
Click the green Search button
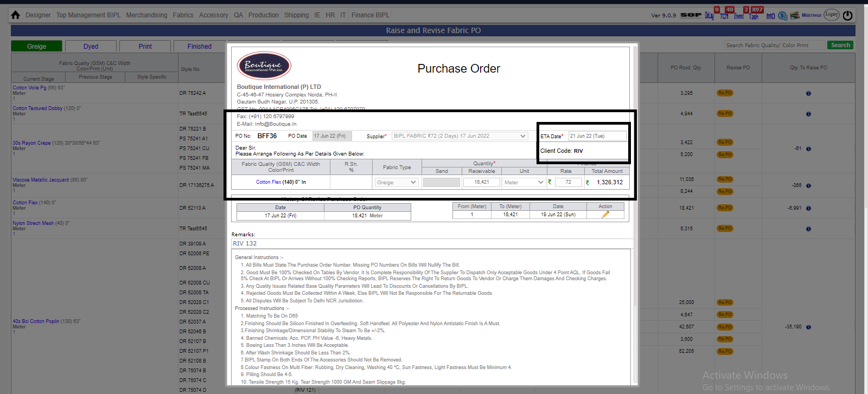click(x=840, y=45)
